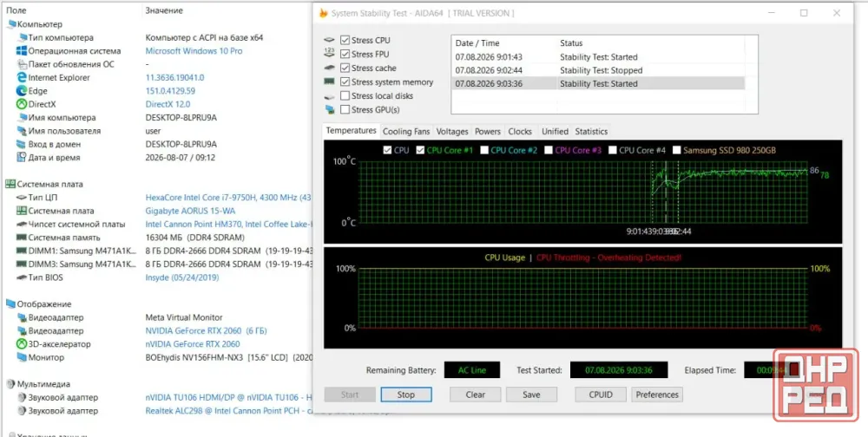Click the Системная плата category icon

pyautogui.click(x=10, y=184)
